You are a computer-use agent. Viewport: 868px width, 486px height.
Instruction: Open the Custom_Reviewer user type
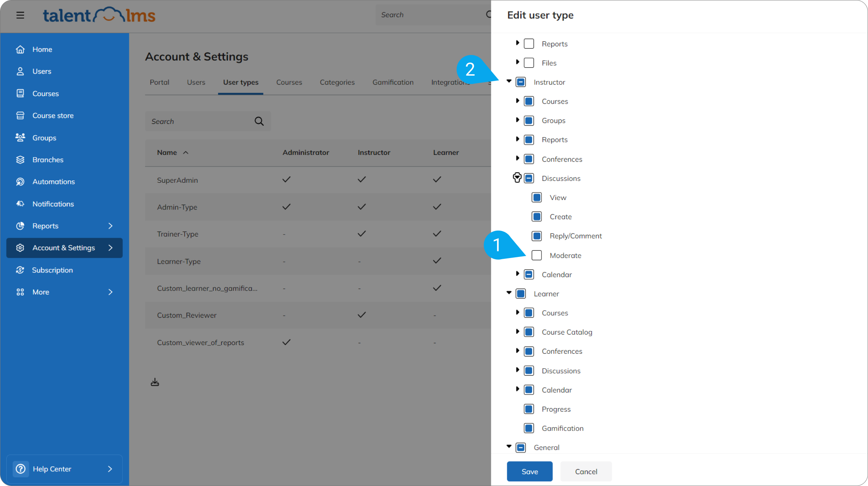[x=318, y=315]
